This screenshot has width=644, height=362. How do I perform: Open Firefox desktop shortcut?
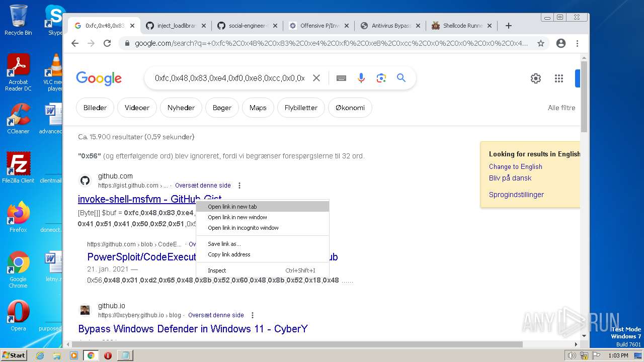pyautogui.click(x=18, y=217)
